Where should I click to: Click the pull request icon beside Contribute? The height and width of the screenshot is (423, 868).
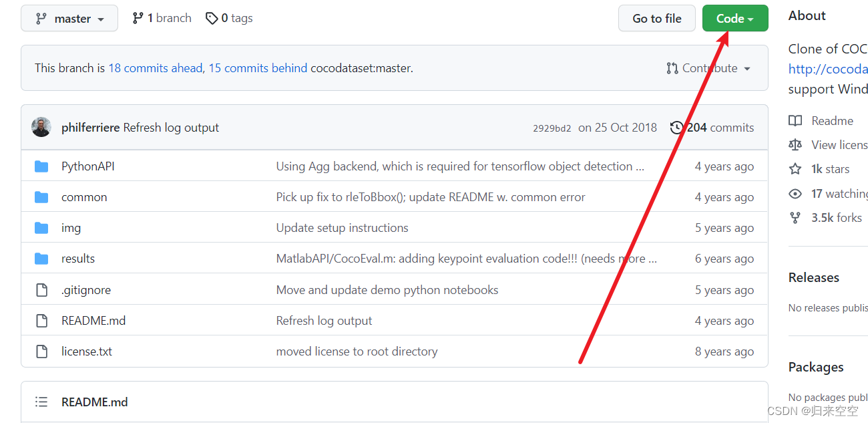coord(672,68)
